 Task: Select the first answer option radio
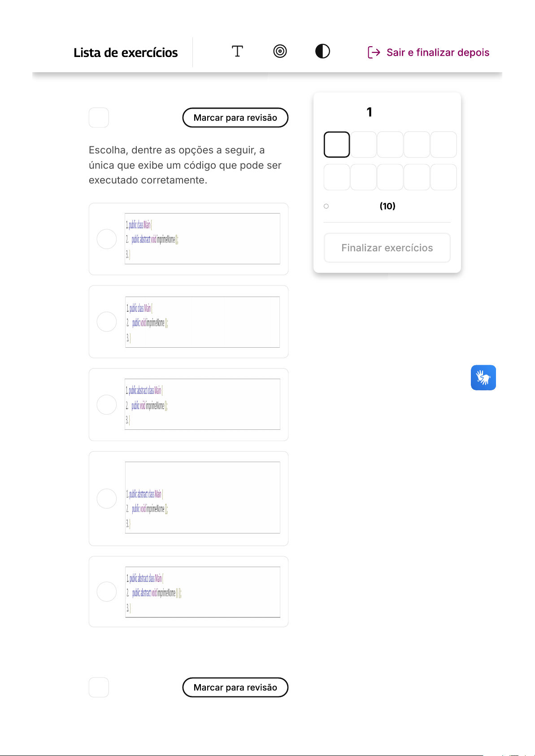click(x=107, y=239)
